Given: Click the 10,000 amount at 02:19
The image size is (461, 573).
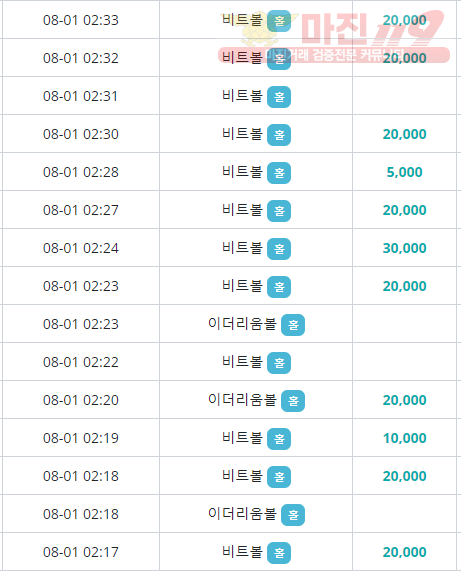Looking at the screenshot, I should click(404, 438).
